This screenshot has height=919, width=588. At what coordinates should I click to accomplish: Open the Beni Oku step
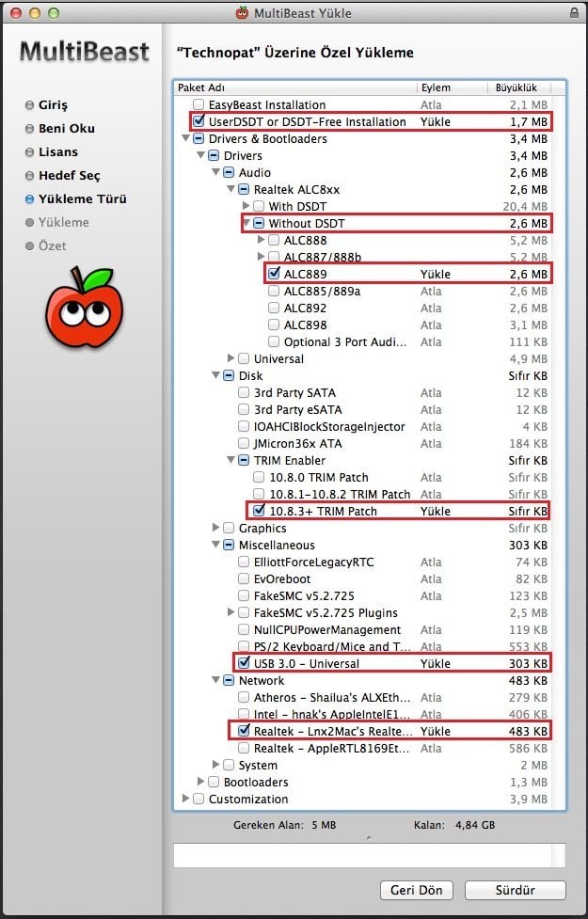pyautogui.click(x=66, y=128)
